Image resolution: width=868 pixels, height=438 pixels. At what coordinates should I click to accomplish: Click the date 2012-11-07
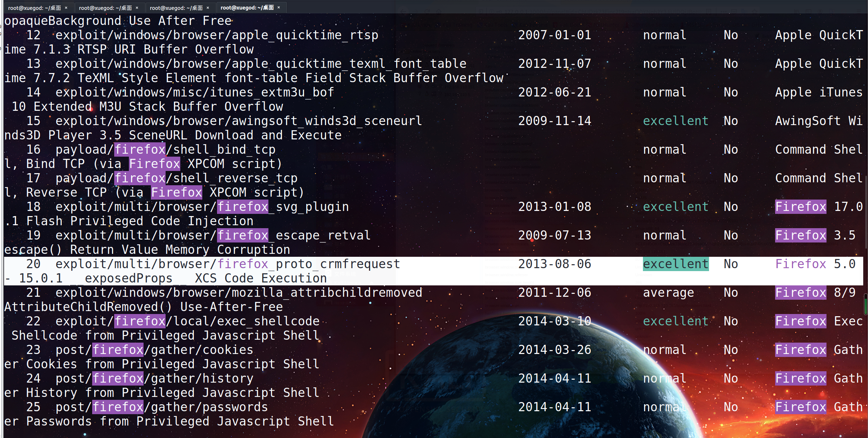(x=554, y=64)
